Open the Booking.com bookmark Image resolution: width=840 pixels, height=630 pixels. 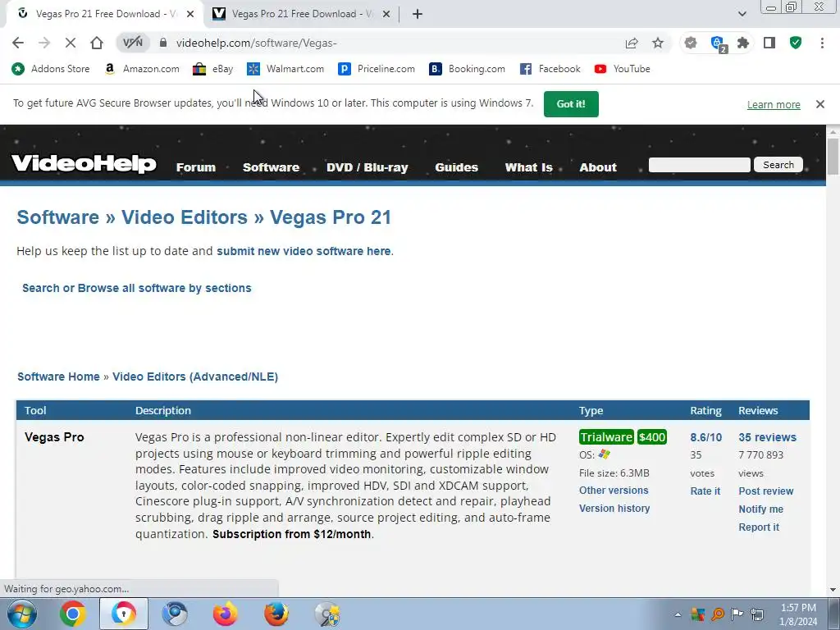point(467,69)
